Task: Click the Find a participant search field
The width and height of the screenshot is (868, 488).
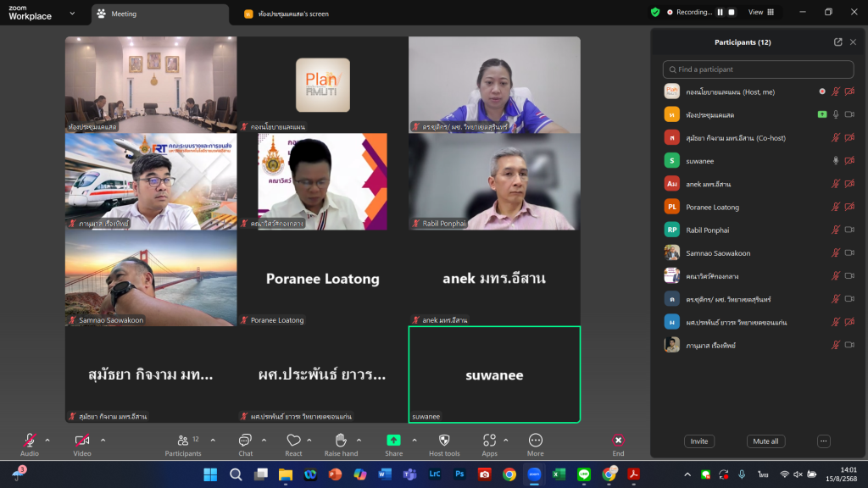Action: [x=759, y=69]
